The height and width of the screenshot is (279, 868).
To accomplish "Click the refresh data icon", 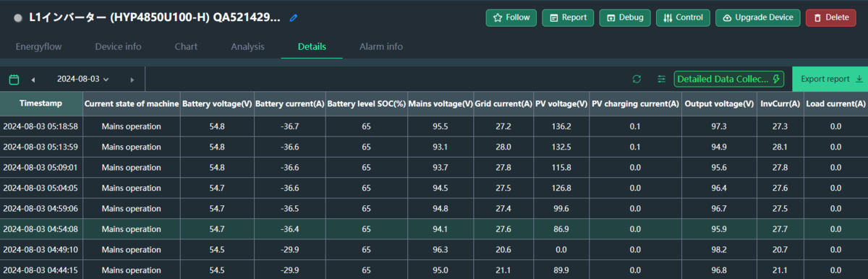I will [x=637, y=79].
